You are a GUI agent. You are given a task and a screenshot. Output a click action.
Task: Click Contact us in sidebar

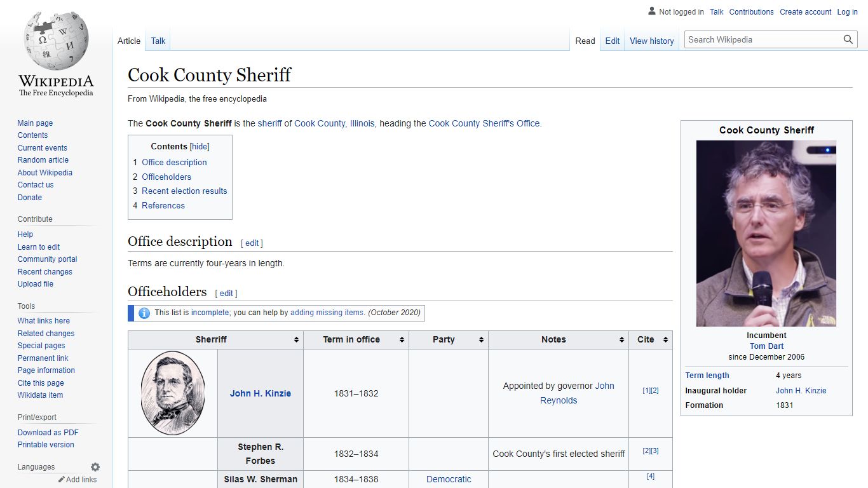[x=36, y=185]
